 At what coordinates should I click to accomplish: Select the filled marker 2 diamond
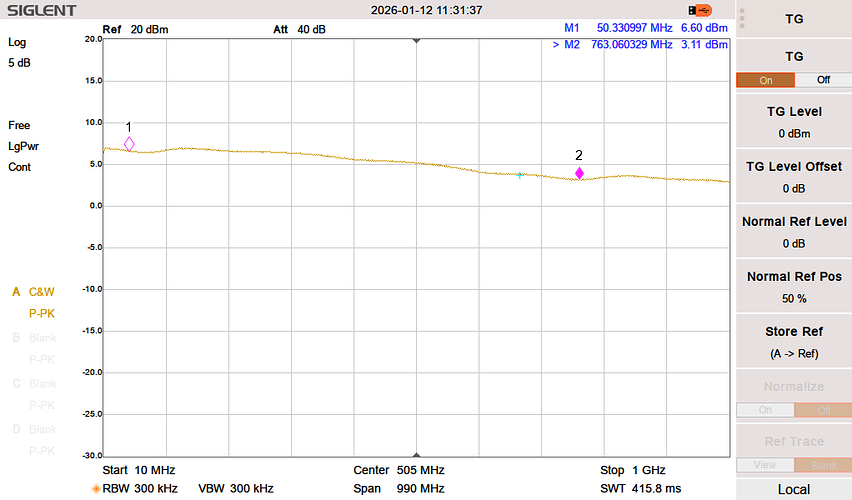tap(579, 173)
